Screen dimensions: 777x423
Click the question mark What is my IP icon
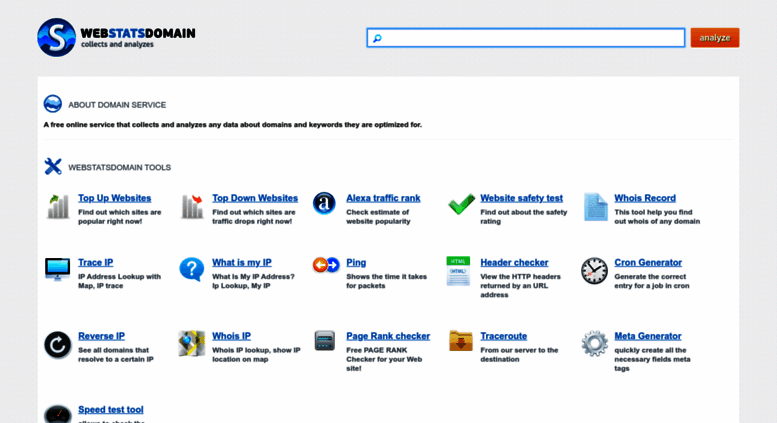tap(192, 269)
